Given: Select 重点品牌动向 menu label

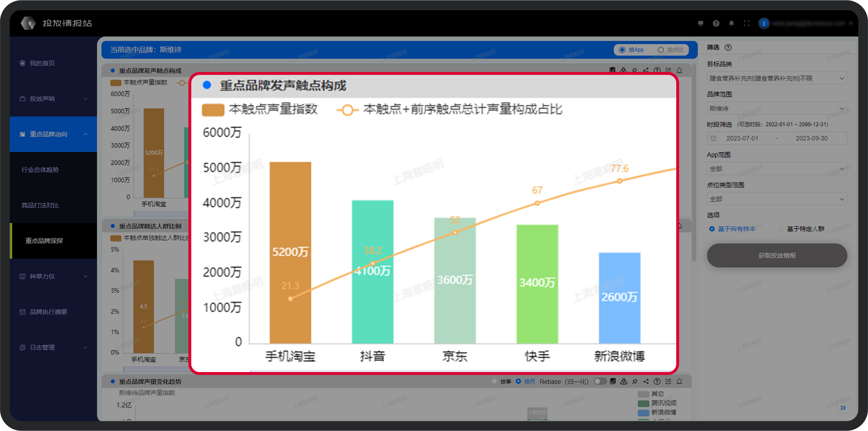Looking at the screenshot, I should [x=48, y=134].
